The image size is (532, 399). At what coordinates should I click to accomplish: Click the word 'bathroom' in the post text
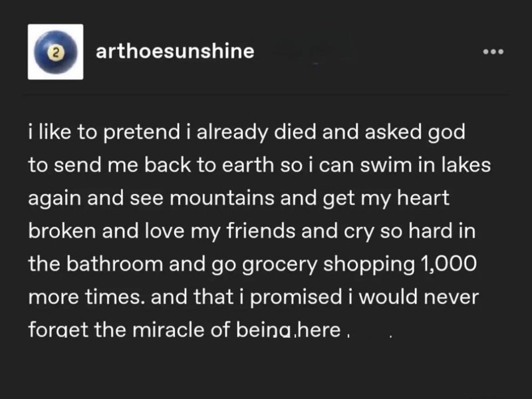[x=114, y=263]
